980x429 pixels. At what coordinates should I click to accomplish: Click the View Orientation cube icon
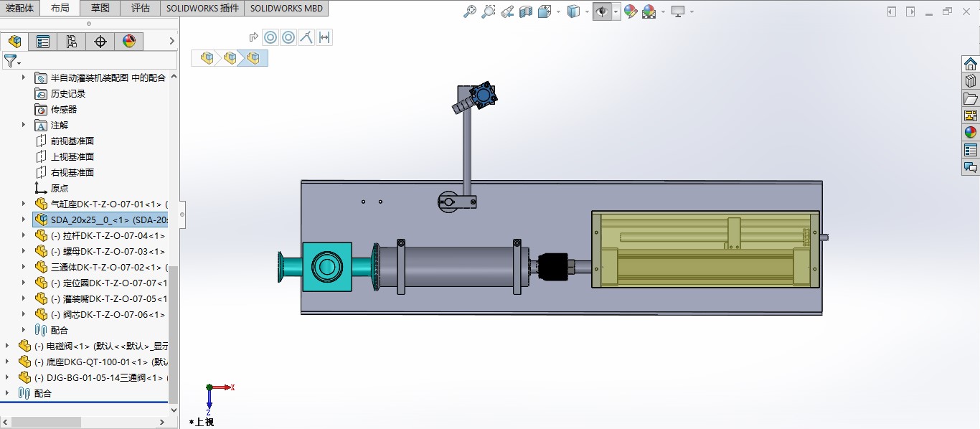point(544,11)
